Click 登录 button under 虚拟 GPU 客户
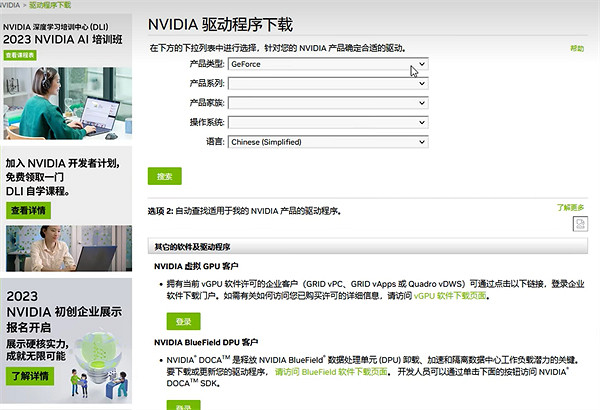This screenshot has width=600, height=410. [x=182, y=322]
